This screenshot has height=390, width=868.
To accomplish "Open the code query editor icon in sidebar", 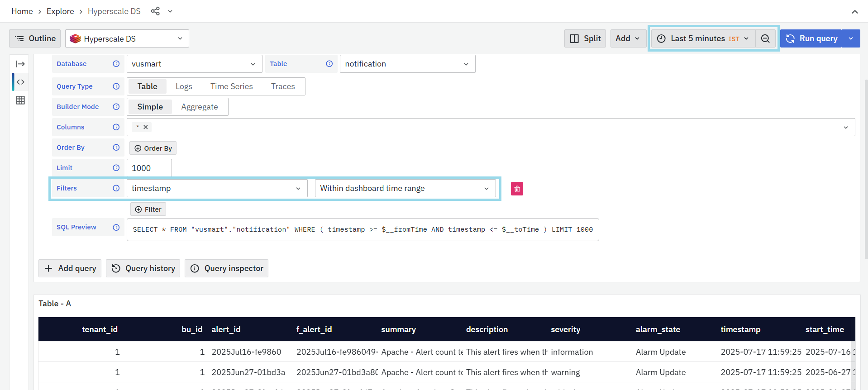I will point(20,82).
